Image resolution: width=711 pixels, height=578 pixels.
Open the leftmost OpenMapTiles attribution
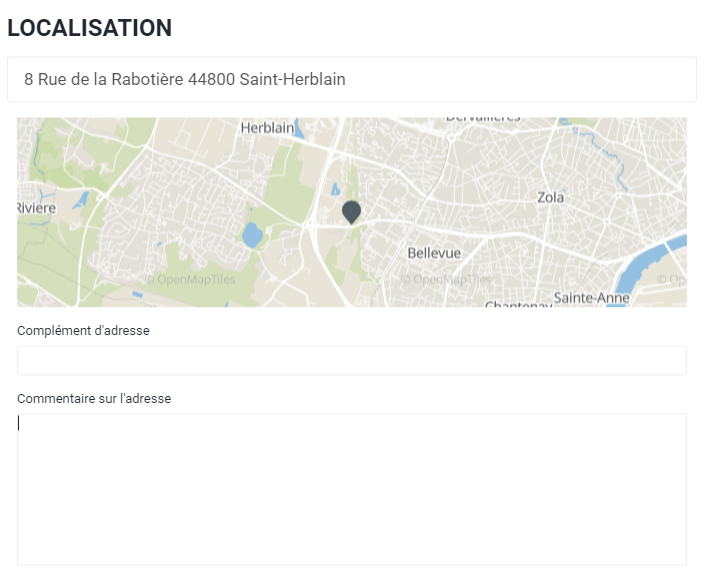point(190,280)
